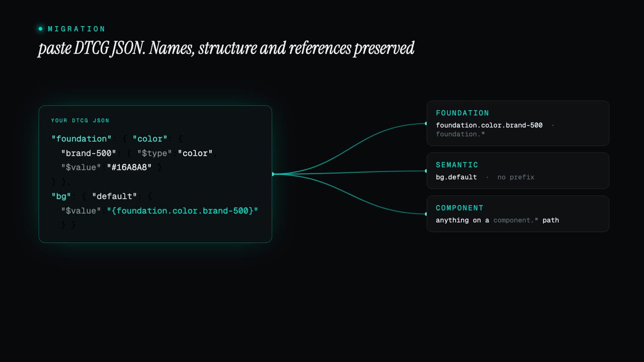
Task: Click "bg.default" in the Semantic card
Action: 456,177
